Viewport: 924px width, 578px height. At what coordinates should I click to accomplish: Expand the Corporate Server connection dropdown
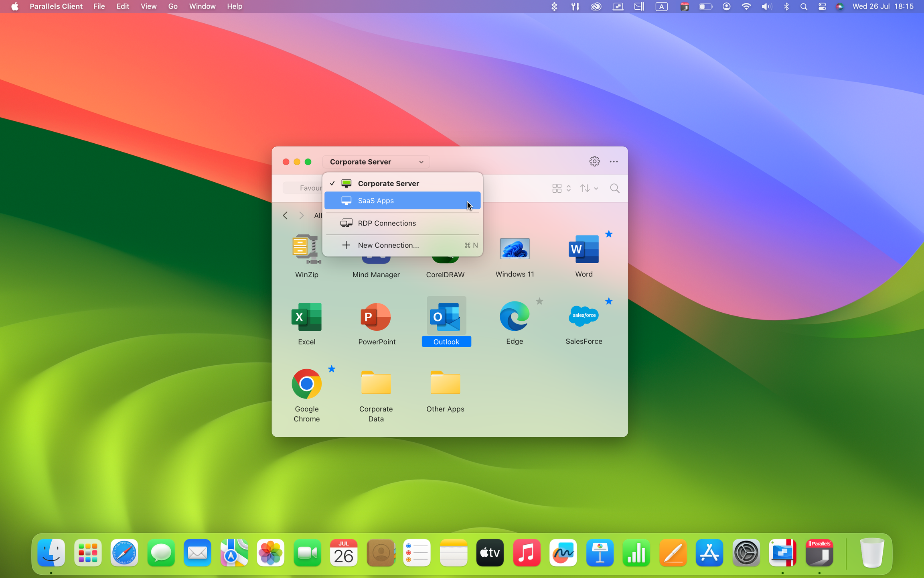(x=376, y=162)
